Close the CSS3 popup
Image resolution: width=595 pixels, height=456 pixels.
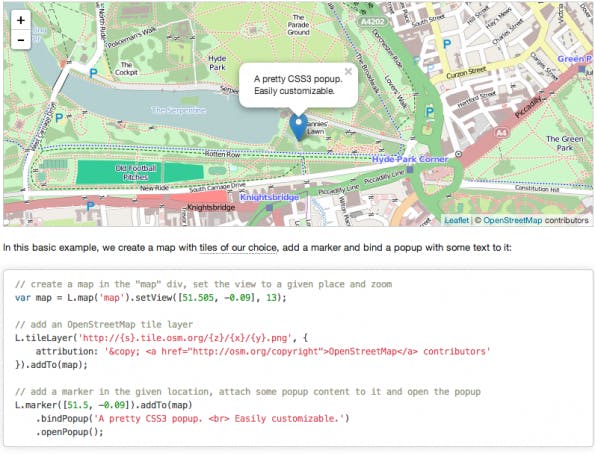[348, 71]
